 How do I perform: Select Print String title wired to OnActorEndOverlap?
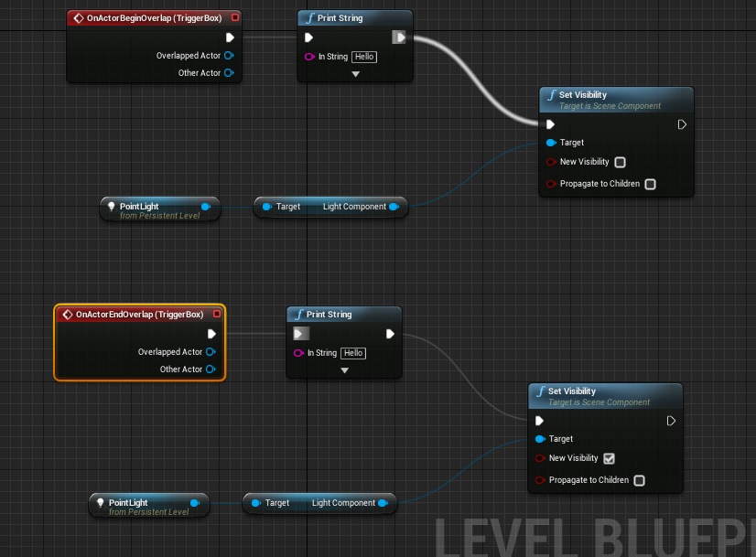tap(329, 315)
